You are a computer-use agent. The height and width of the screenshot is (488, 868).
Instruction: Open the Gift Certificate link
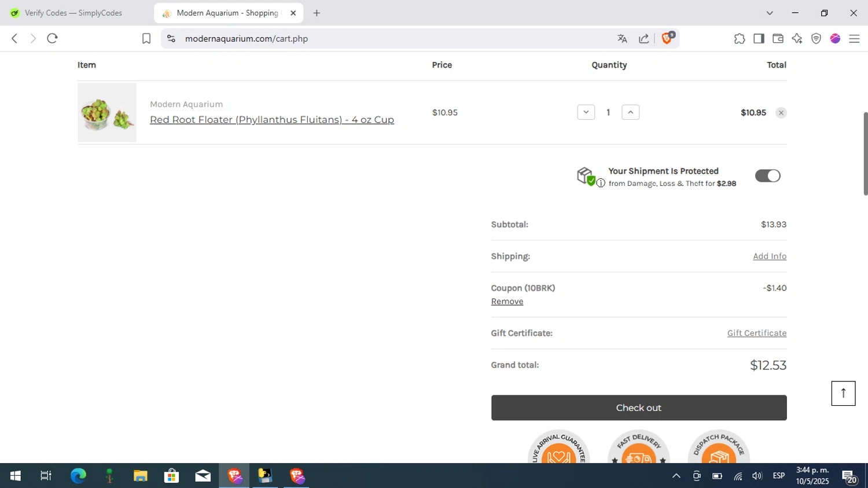coord(756,333)
